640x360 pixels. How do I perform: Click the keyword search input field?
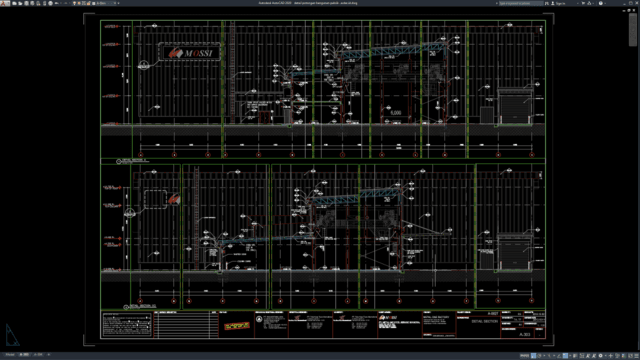point(521,3)
